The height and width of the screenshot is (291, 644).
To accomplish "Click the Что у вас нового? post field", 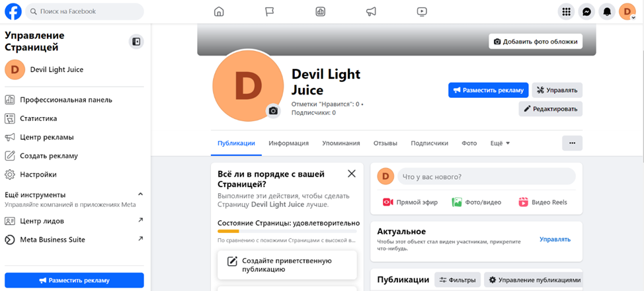I will [486, 177].
